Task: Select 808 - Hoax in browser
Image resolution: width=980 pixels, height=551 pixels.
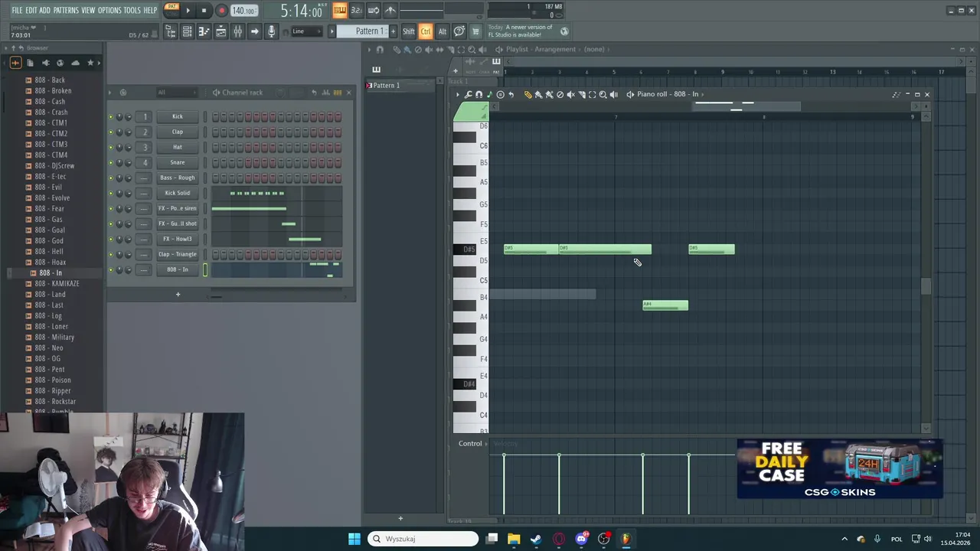Action: pos(50,262)
